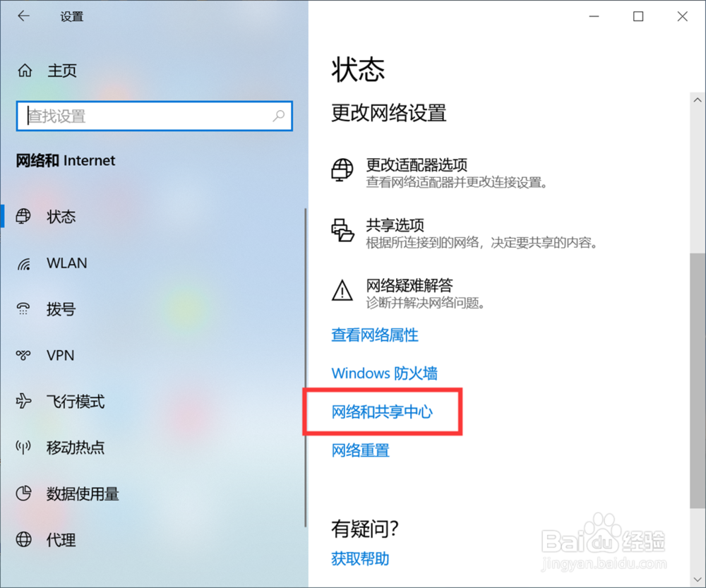The height and width of the screenshot is (588, 706).
Task: Run 网络疑难解答 troubleshooter
Action: point(409,285)
